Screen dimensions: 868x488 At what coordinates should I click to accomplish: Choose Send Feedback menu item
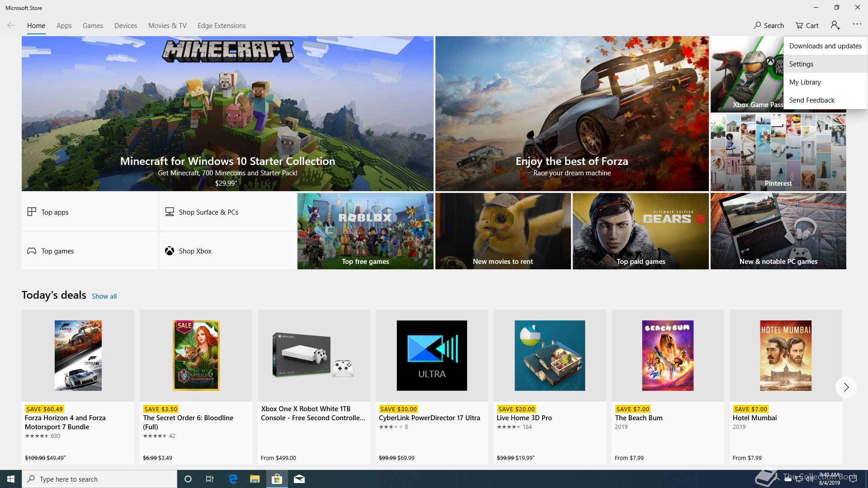coord(825,100)
